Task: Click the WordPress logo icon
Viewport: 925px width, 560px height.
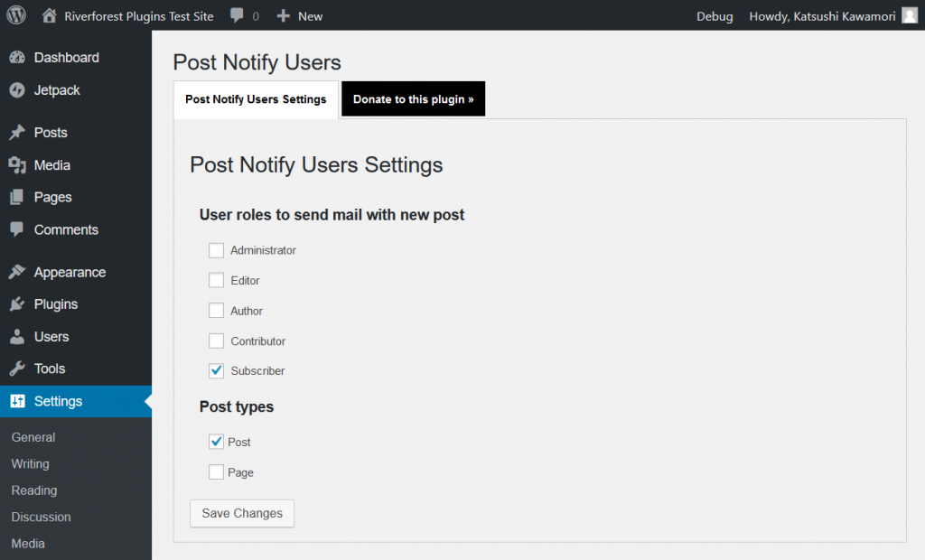Action: (16, 15)
